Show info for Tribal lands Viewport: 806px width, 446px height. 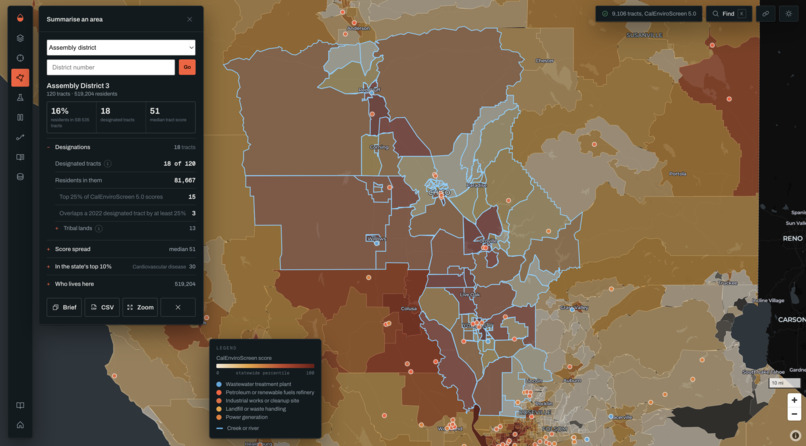coord(99,228)
